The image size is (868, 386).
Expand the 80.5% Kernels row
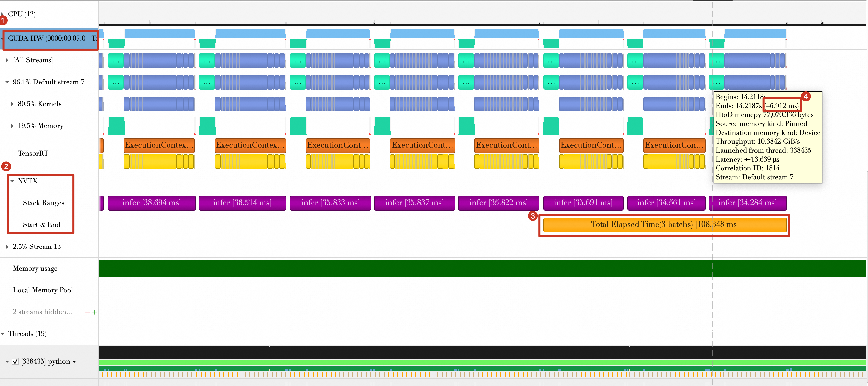point(12,104)
